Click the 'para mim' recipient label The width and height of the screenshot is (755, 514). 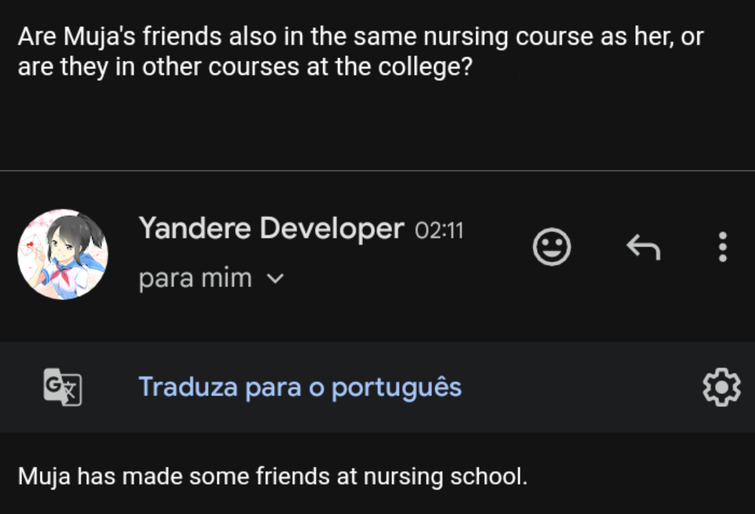[x=195, y=278]
